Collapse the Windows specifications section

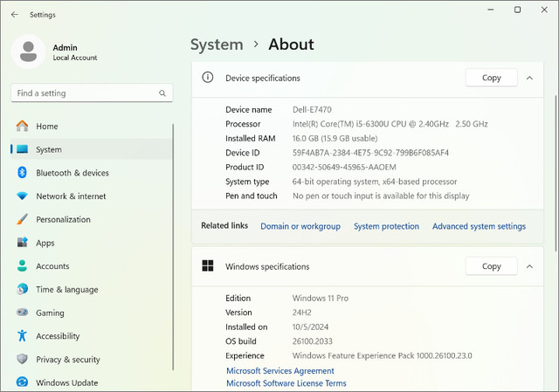point(529,266)
